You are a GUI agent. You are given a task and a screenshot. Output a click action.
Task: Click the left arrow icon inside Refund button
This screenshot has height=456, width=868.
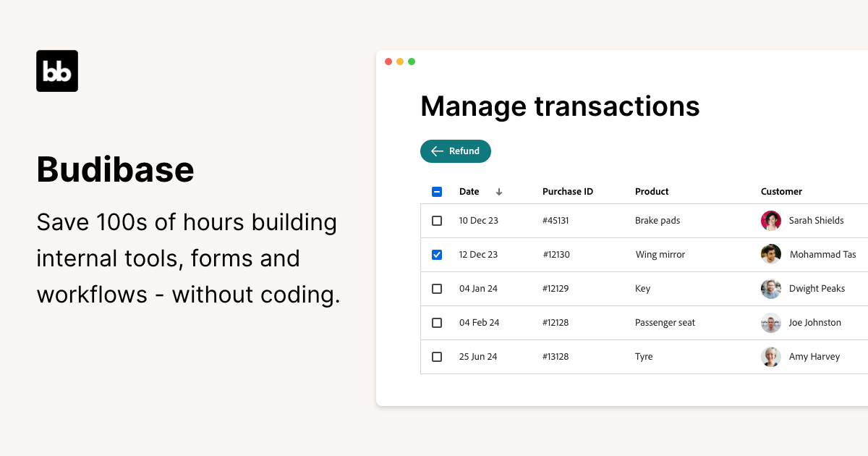[x=436, y=151]
